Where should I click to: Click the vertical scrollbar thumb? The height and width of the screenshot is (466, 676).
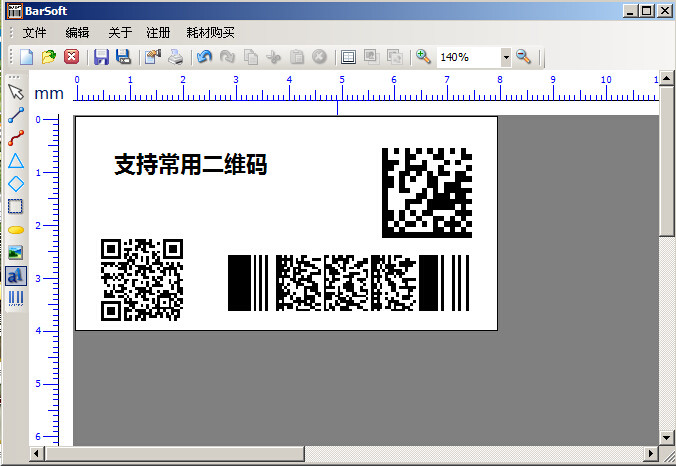(x=667, y=161)
